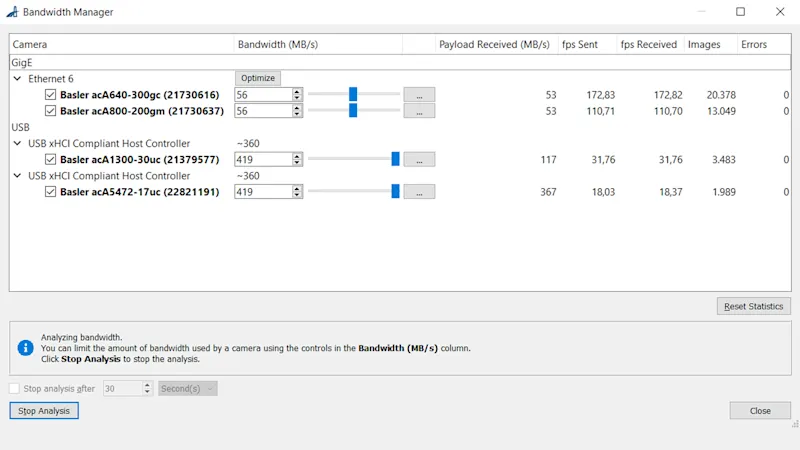Open the Second(s) time unit dropdown
This screenshot has height=450, width=800.
(x=187, y=388)
